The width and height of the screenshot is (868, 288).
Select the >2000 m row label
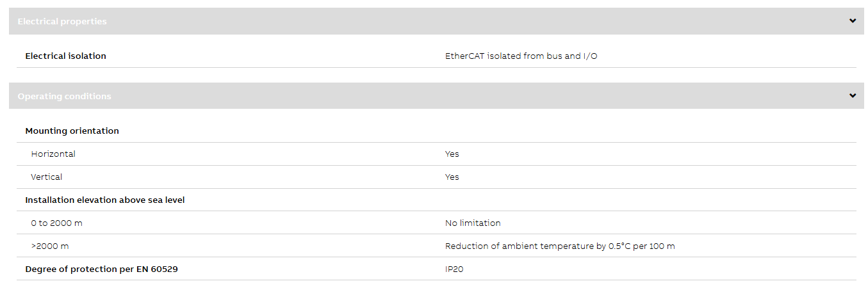pos(50,246)
